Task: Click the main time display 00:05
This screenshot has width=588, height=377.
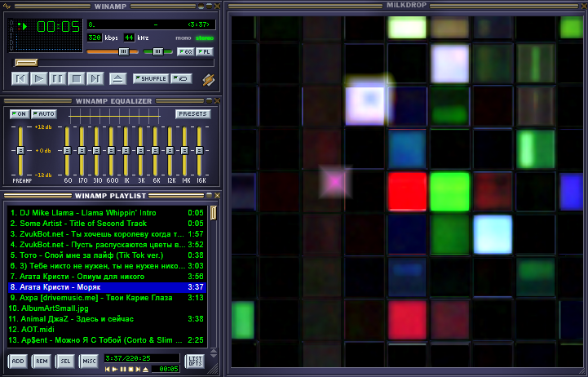Action: coord(58,27)
